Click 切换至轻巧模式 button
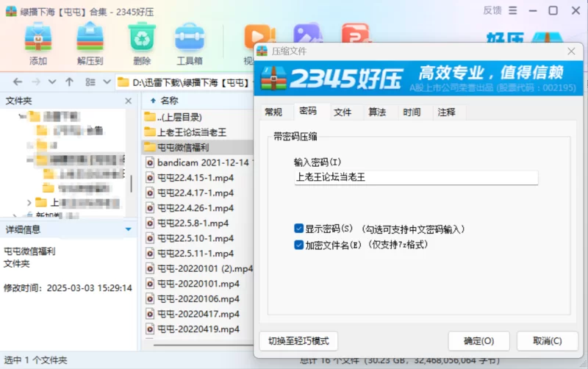The height and width of the screenshot is (369, 588). tap(298, 341)
